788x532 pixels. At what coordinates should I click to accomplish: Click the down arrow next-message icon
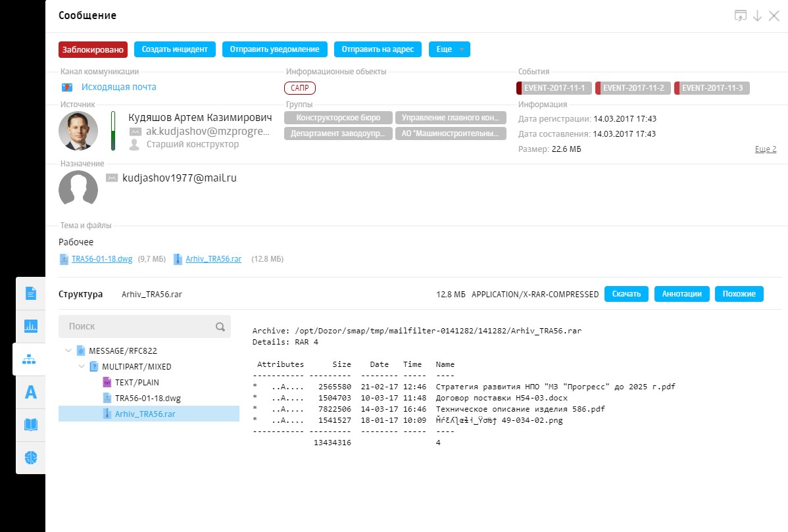757,16
